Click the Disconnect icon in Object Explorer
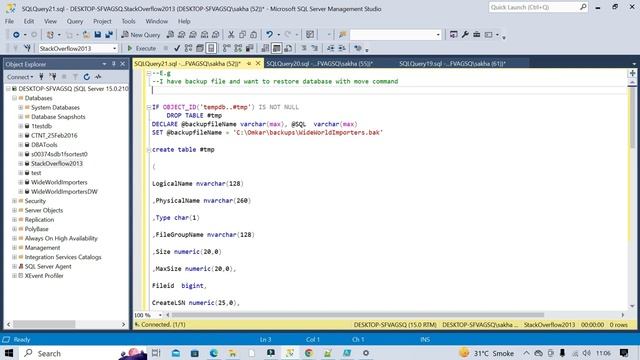This screenshot has width=640, height=360. pyautogui.click(x=53, y=77)
